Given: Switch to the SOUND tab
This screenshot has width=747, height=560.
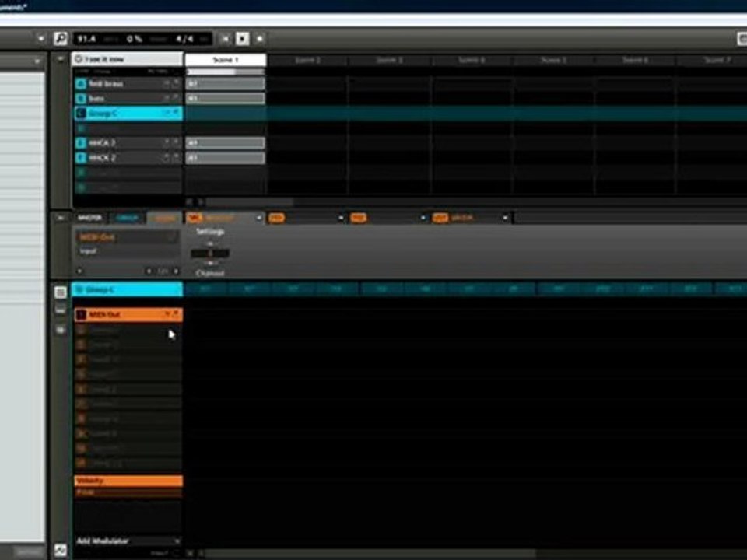Looking at the screenshot, I should coord(165,218).
